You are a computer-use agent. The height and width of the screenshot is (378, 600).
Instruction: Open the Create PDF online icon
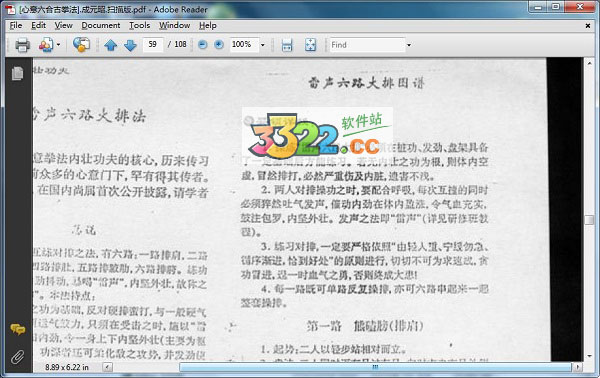46,45
